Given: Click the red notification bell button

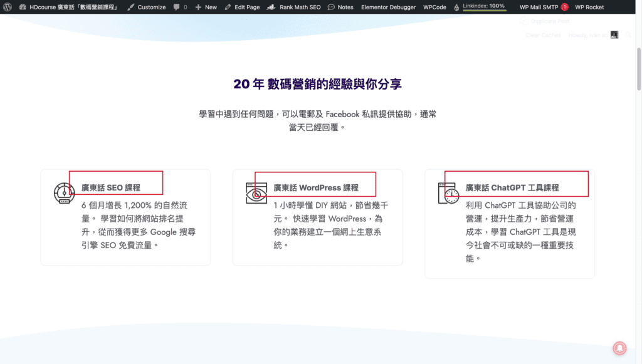Looking at the screenshot, I should [619, 348].
